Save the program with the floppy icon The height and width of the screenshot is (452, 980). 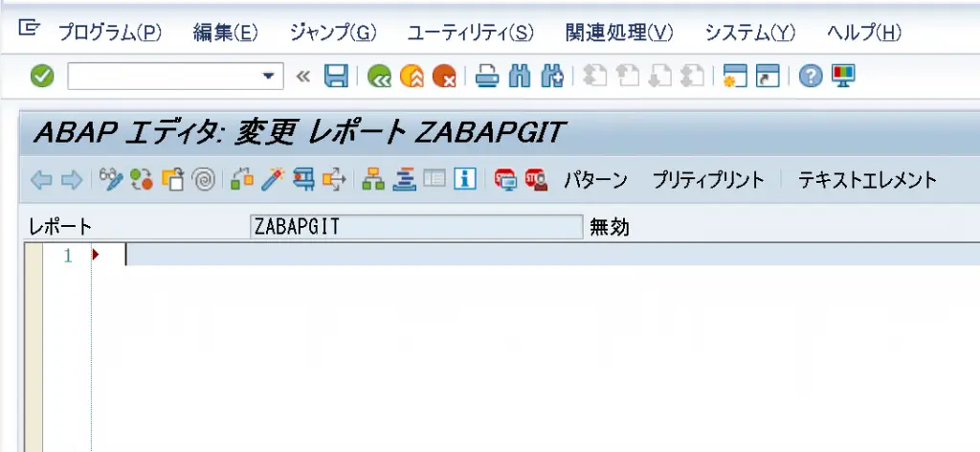[x=336, y=77]
